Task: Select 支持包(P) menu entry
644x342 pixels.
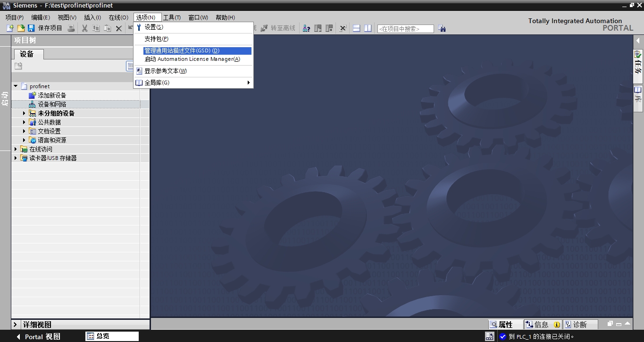Action: pyautogui.click(x=193, y=39)
